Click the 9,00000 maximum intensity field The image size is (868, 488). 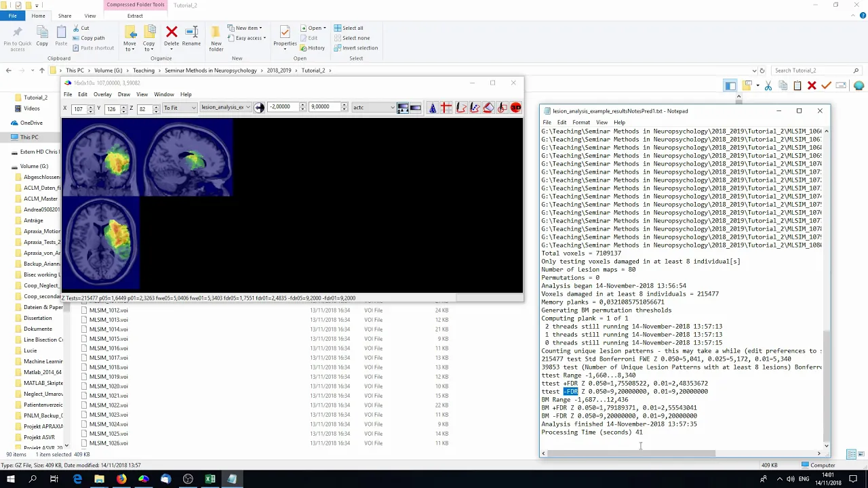tap(324, 107)
